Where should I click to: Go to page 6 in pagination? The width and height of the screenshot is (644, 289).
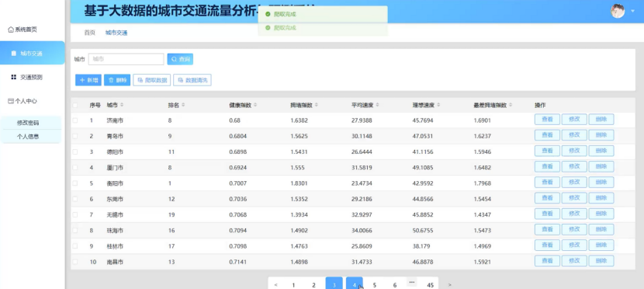395,284
